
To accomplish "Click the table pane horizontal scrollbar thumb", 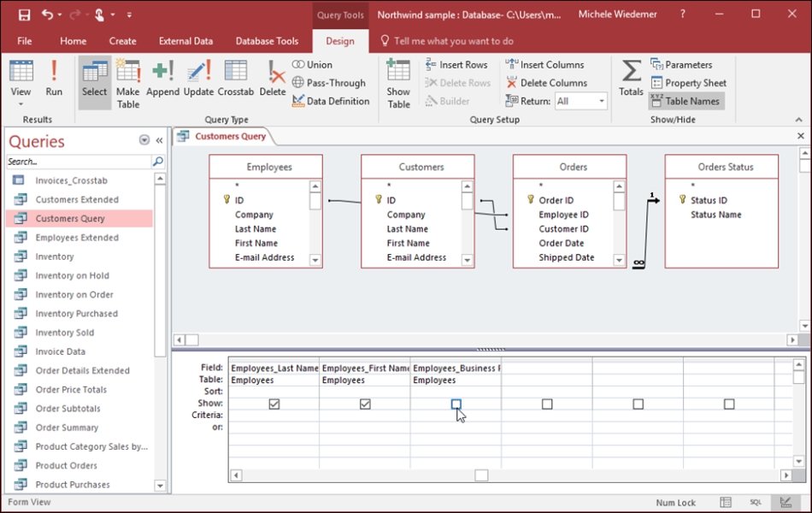I will 192,340.
